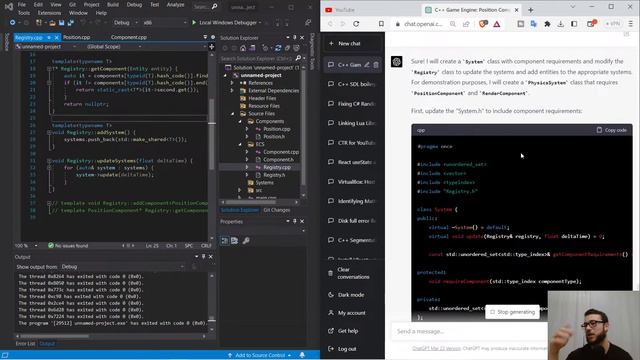Open the File menu in Visual Studio
The image size is (640, 360).
click(x=22, y=4)
